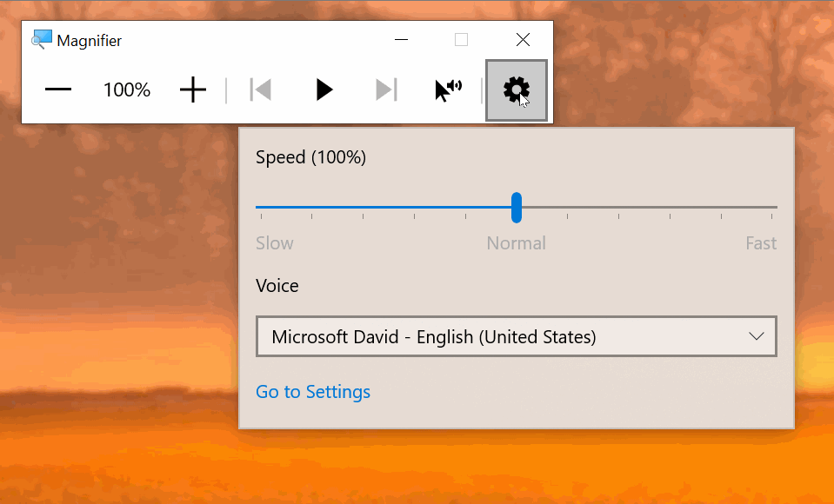Toggle the gear settings button
834x504 pixels.
coord(517,90)
